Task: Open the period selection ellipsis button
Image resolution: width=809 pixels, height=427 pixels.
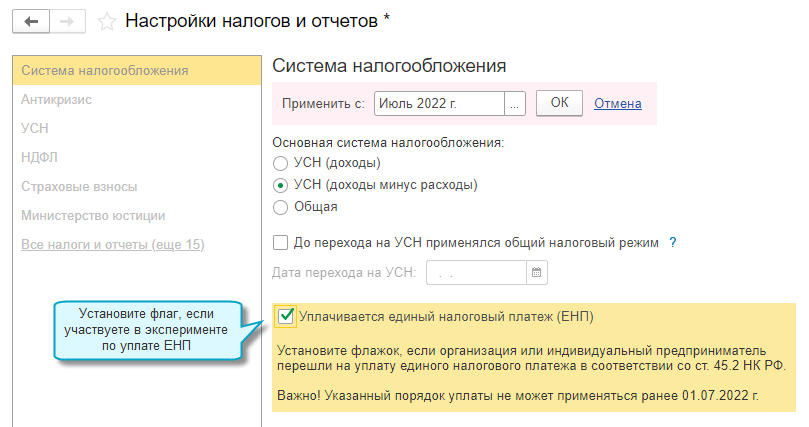Action: (515, 103)
